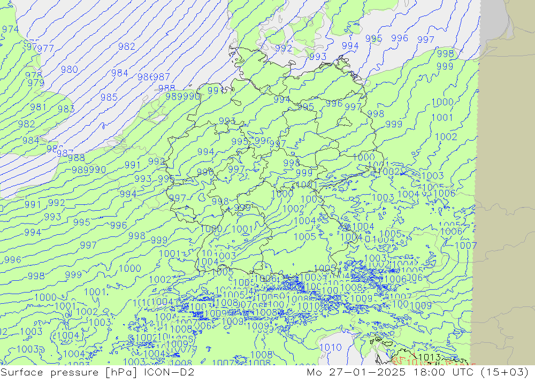Pick the 983 pressure label
The height and width of the screenshot is (392, 535).
click(x=66, y=109)
